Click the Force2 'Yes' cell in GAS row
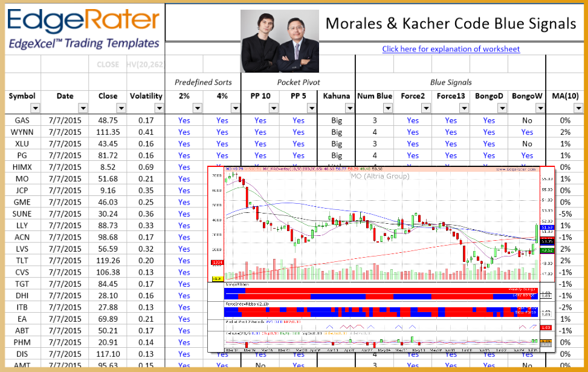The height and width of the screenshot is (372, 588). pos(413,120)
